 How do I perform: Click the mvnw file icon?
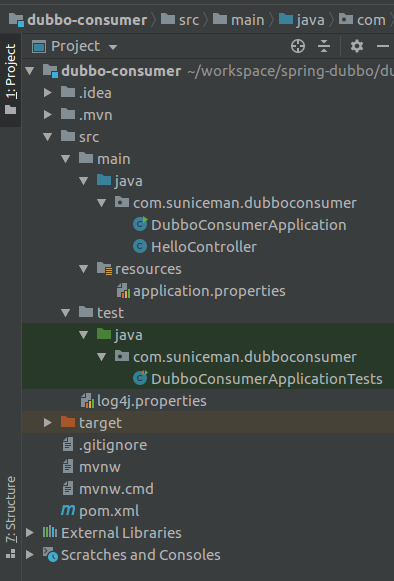pyautogui.click(x=68, y=467)
